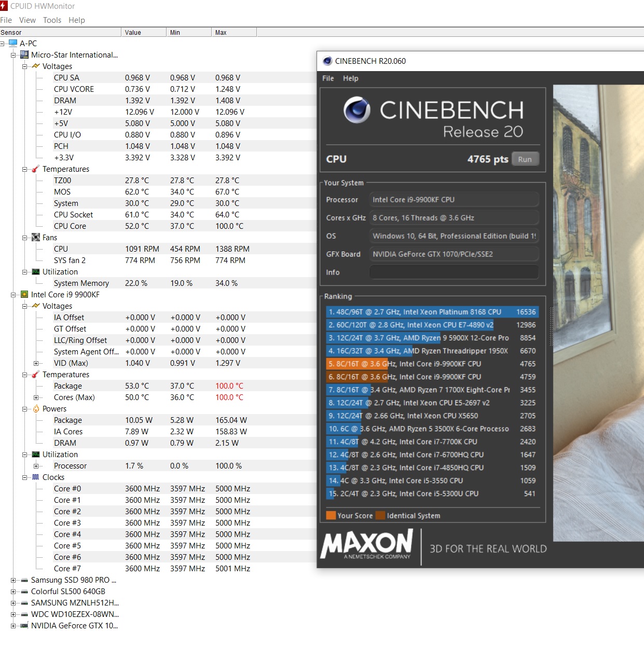Click the Utilization icon under Intel Core i9
644x646 pixels.
tap(36, 454)
